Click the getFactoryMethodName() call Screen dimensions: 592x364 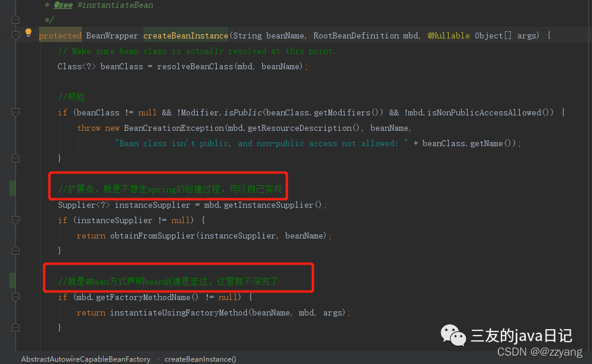click(x=147, y=297)
